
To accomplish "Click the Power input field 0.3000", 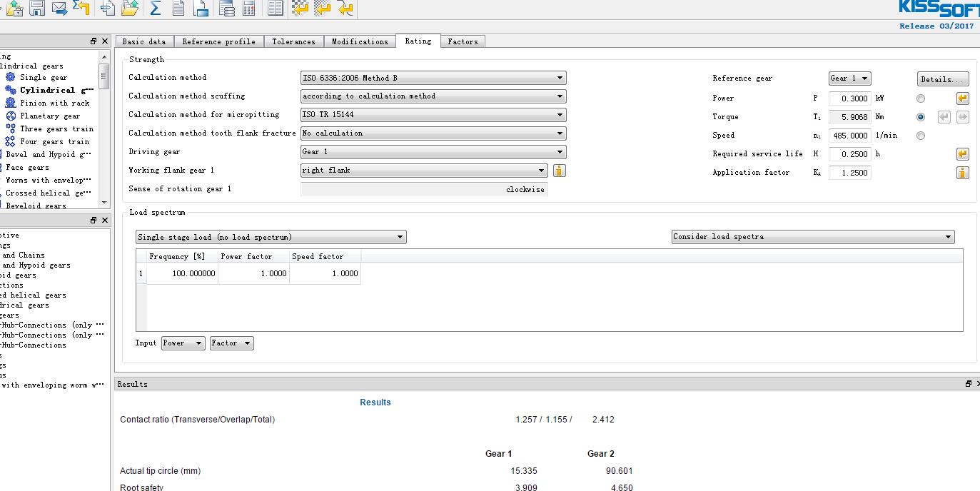I will [850, 98].
